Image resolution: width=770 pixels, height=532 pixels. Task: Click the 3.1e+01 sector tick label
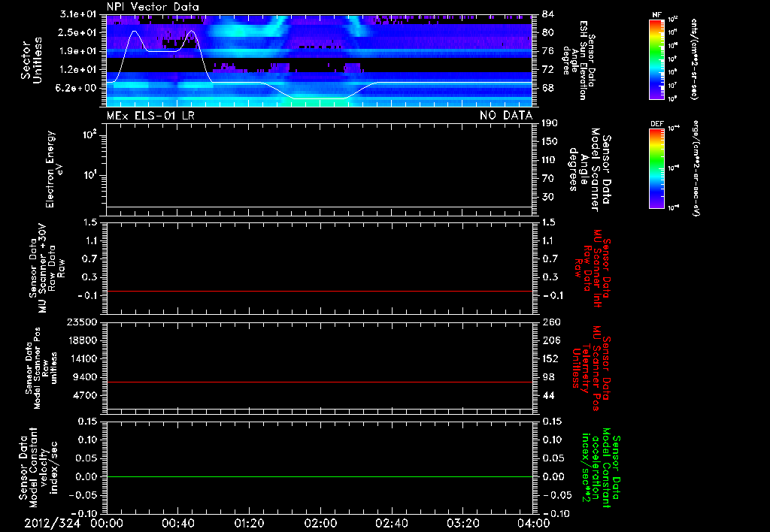[78, 14]
